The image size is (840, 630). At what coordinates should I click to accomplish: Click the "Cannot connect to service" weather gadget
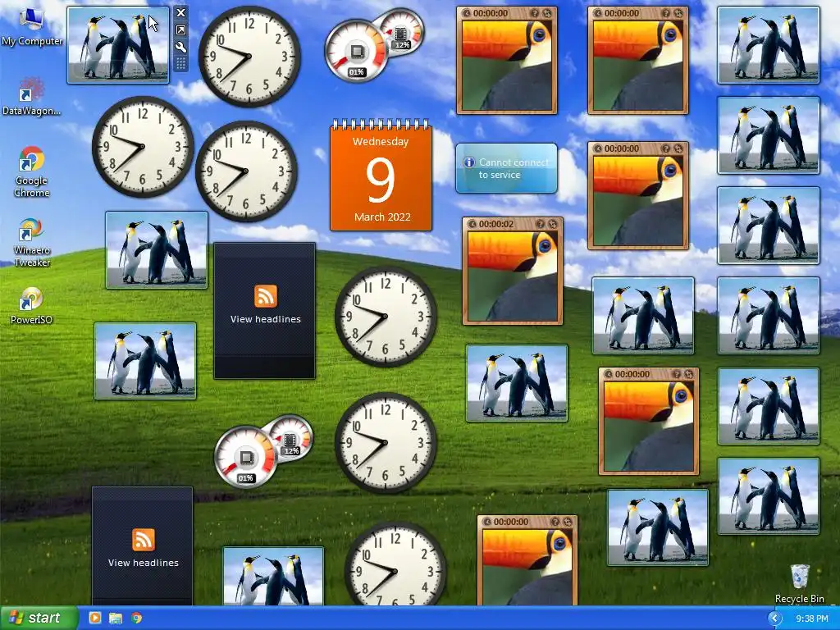point(506,168)
